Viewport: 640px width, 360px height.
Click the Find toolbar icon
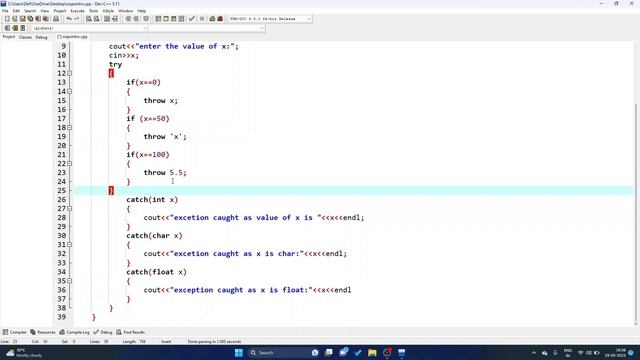[89, 19]
